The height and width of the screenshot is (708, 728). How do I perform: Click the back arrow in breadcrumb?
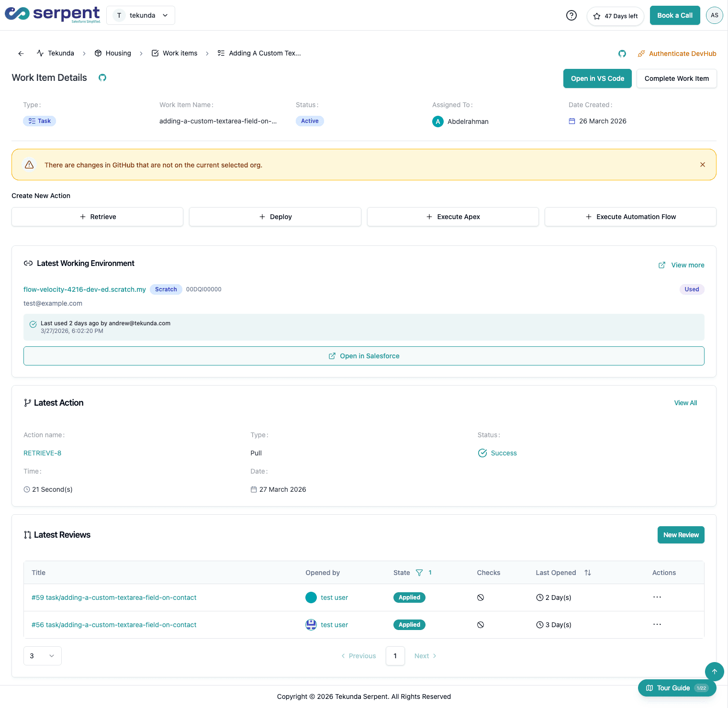pyautogui.click(x=21, y=54)
